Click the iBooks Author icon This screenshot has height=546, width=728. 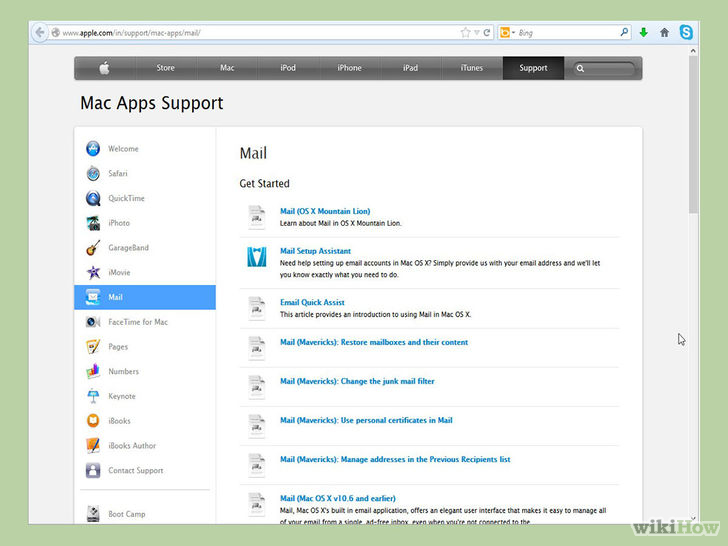point(93,445)
